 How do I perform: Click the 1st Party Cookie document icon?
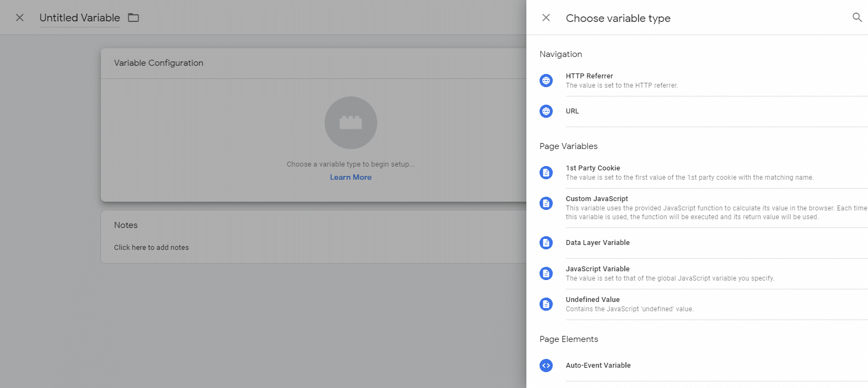[x=546, y=173]
